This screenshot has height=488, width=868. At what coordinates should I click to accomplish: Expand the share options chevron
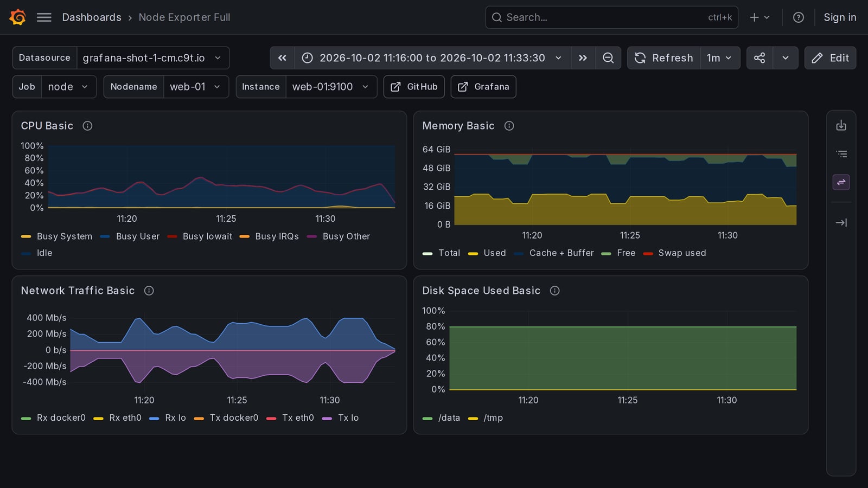click(785, 58)
